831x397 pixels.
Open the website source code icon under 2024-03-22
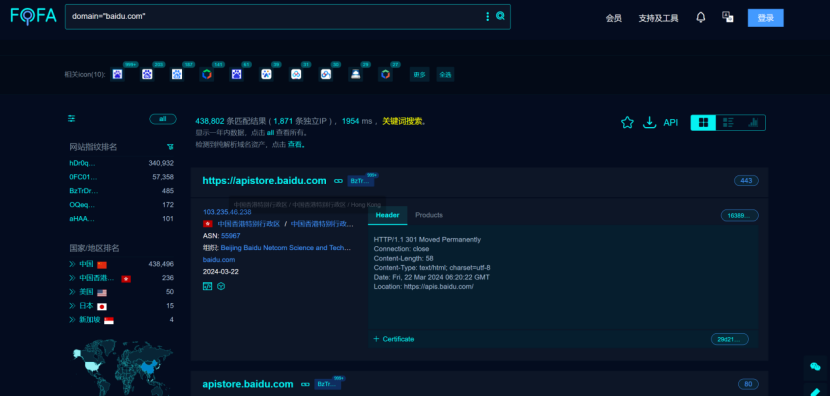207,286
